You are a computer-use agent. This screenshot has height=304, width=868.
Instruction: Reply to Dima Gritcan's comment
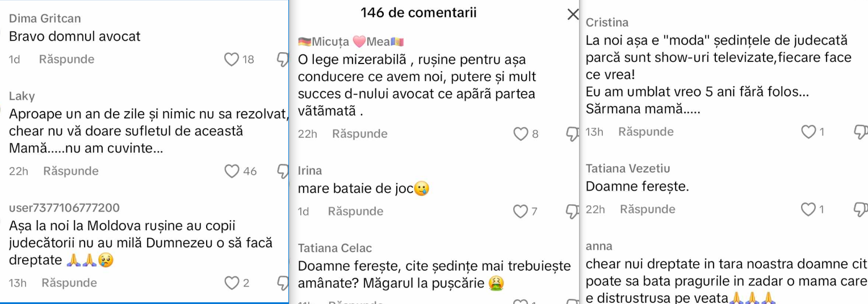66,60
